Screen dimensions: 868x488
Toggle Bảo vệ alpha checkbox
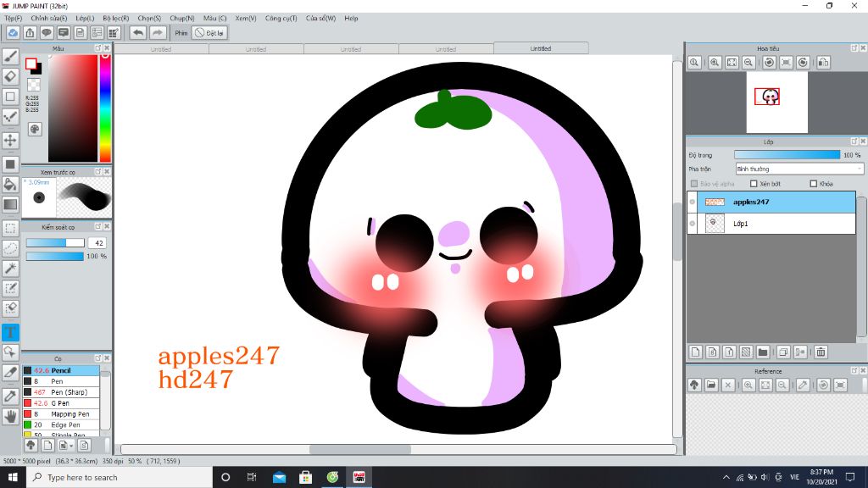(694, 184)
